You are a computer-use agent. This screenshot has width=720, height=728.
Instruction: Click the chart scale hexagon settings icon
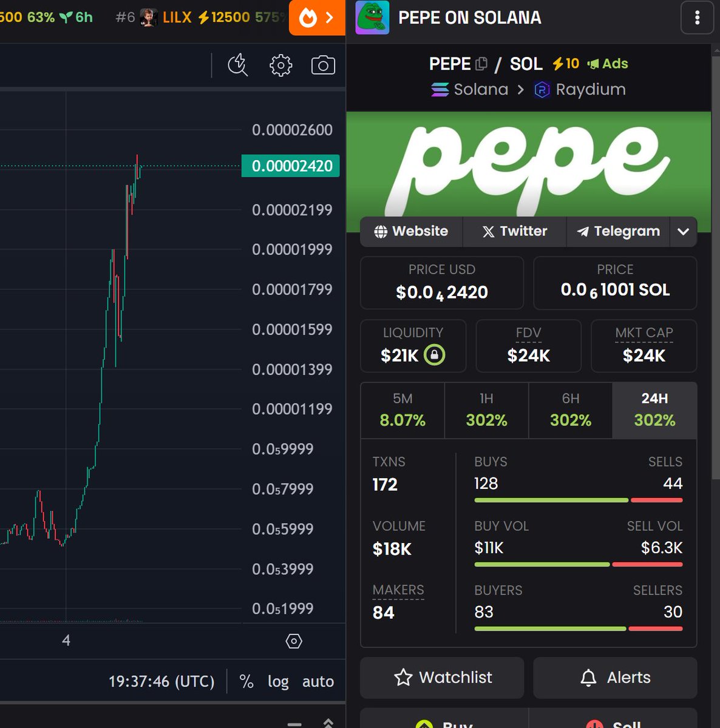pos(294,641)
